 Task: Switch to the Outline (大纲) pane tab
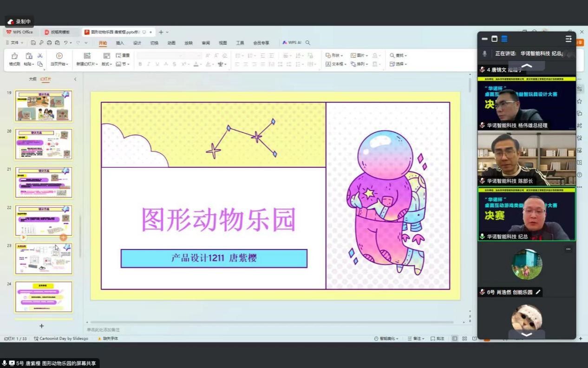click(33, 79)
